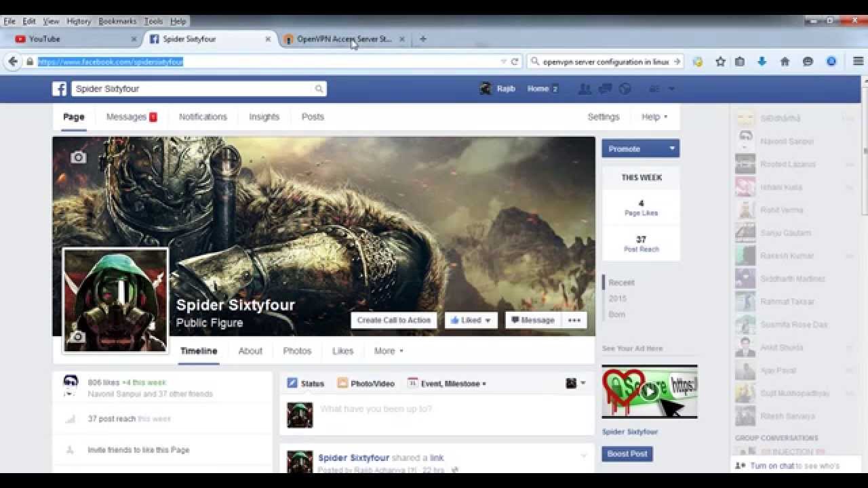Screen dimensions: 868x488
Task: Bookmark this page with the star icon
Action: coord(720,62)
